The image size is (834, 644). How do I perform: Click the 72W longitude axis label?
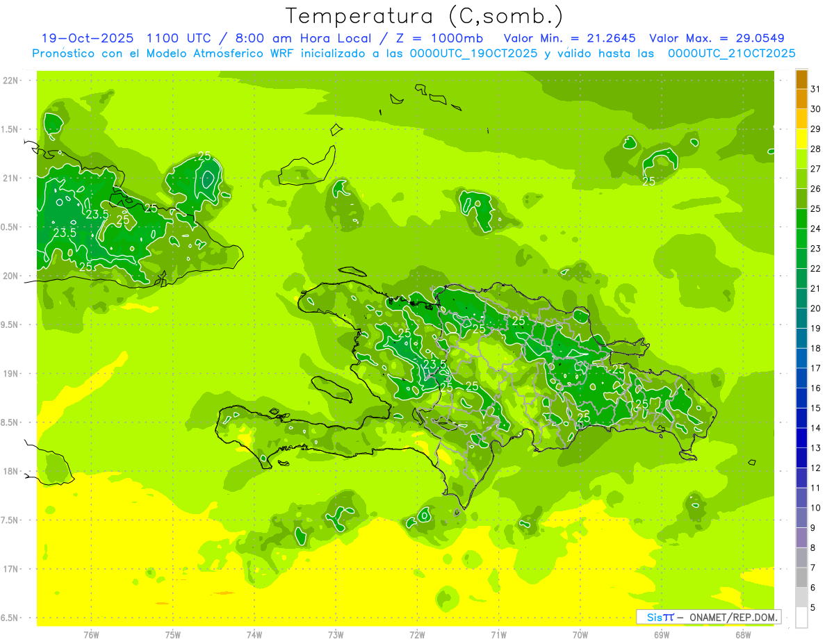417,635
